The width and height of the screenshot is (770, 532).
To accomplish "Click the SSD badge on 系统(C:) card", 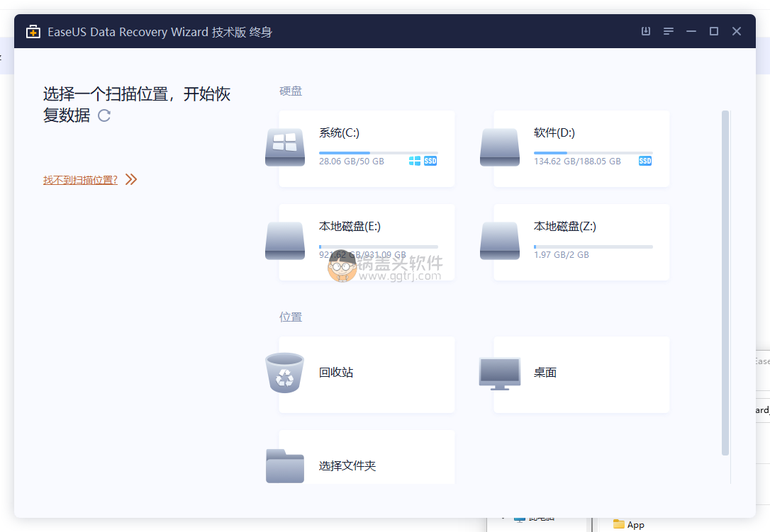I will 430,161.
